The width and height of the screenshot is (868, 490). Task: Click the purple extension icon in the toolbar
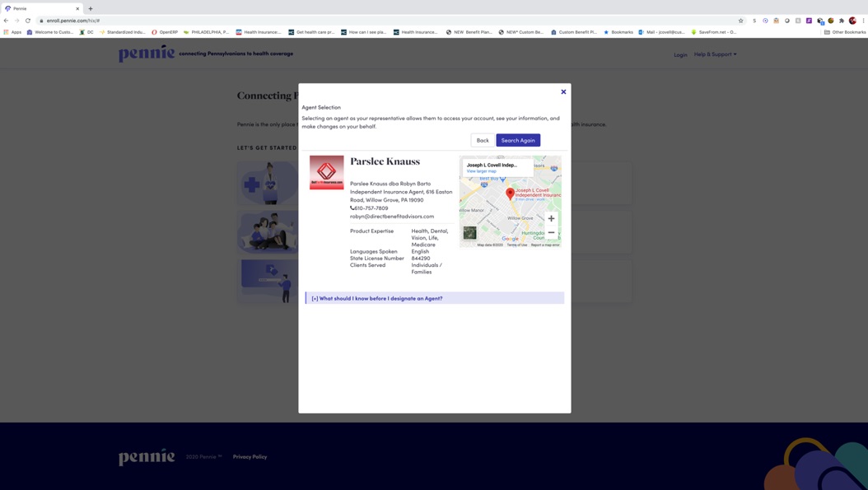point(809,21)
